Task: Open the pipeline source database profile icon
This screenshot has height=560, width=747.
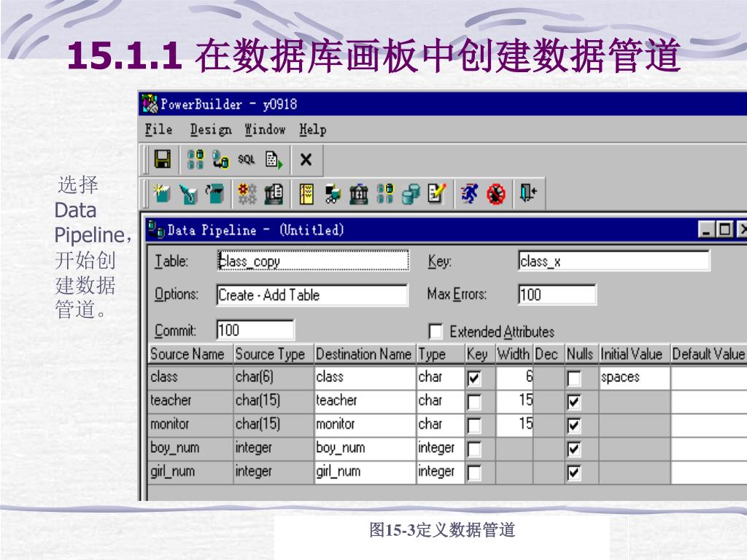Action: pyautogui.click(x=196, y=159)
